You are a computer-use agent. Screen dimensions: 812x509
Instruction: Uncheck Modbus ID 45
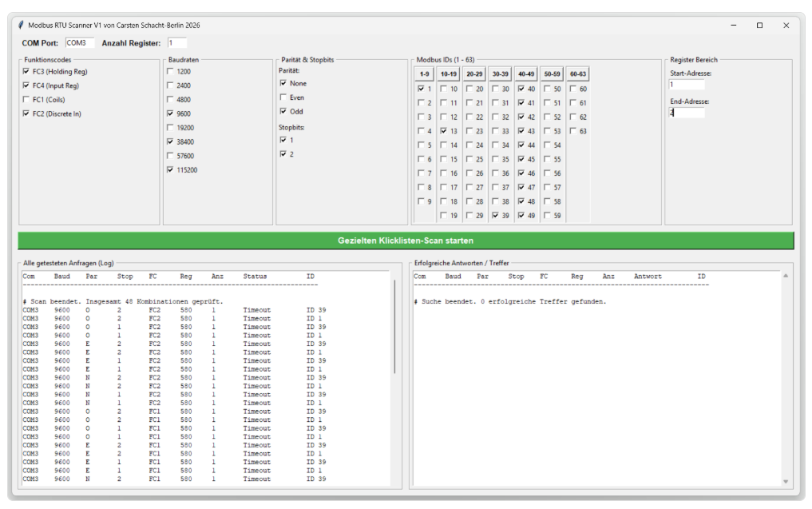(x=521, y=159)
